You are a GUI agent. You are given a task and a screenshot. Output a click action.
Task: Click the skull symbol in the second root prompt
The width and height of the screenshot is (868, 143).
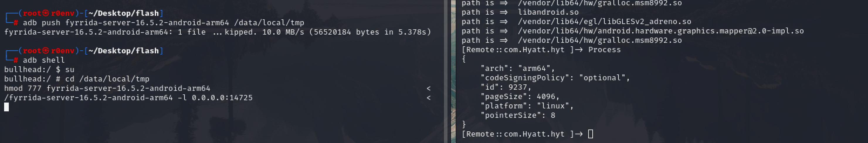(45, 51)
